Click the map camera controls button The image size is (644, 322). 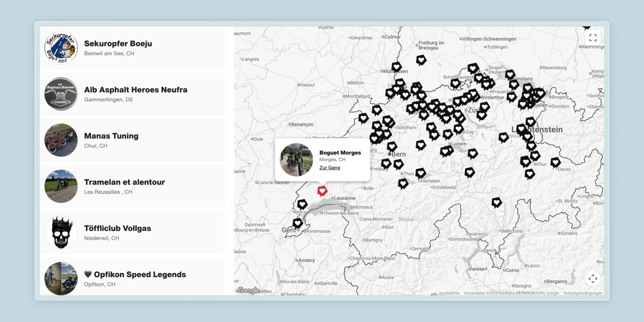coord(593,279)
